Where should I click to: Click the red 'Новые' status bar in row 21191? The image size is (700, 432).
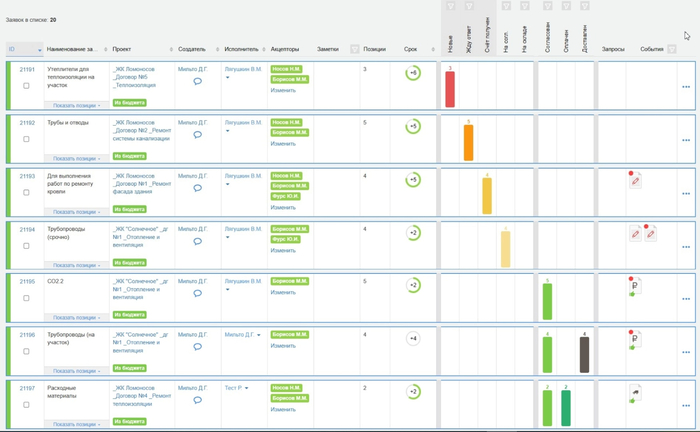coord(450,89)
